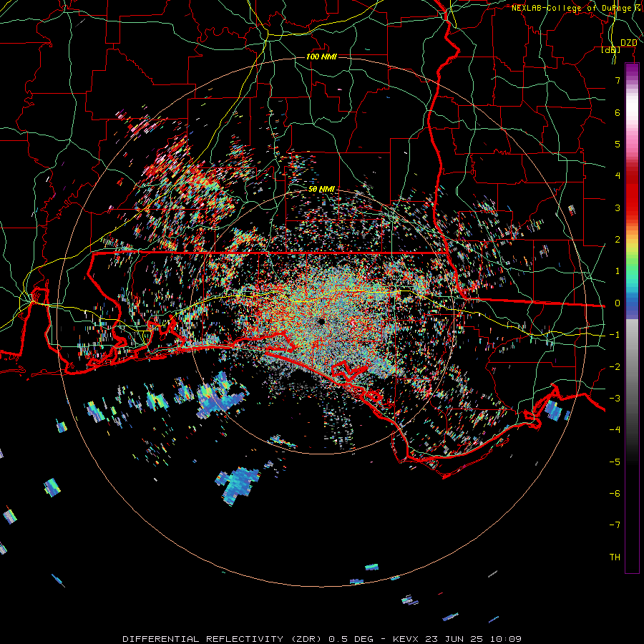Click the 100 NMI range ring label
The image size is (644, 644).
point(321,57)
